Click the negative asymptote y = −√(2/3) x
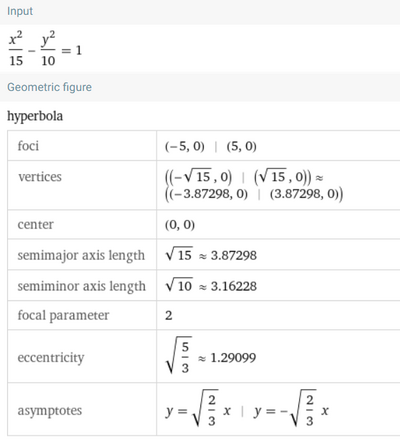 click(291, 410)
